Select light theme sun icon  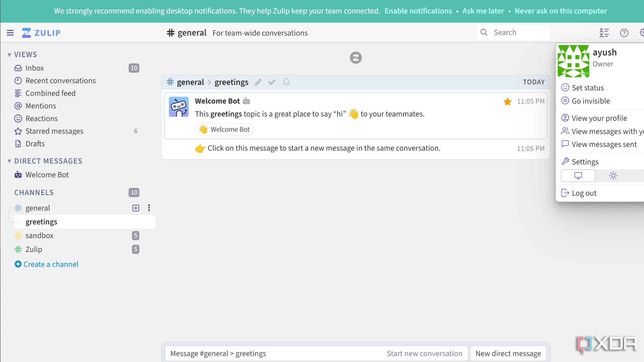click(613, 176)
